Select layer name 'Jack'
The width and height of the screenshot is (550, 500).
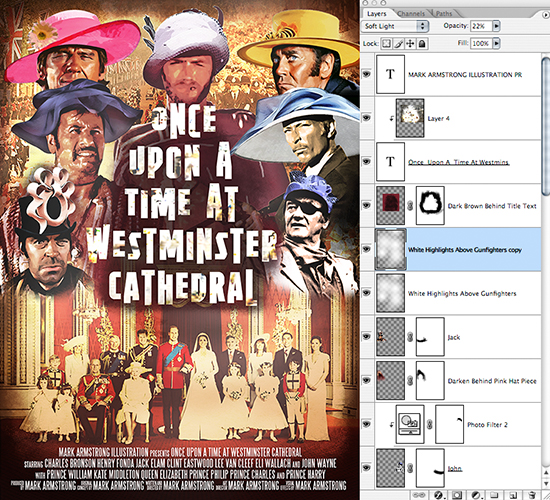[x=454, y=337]
